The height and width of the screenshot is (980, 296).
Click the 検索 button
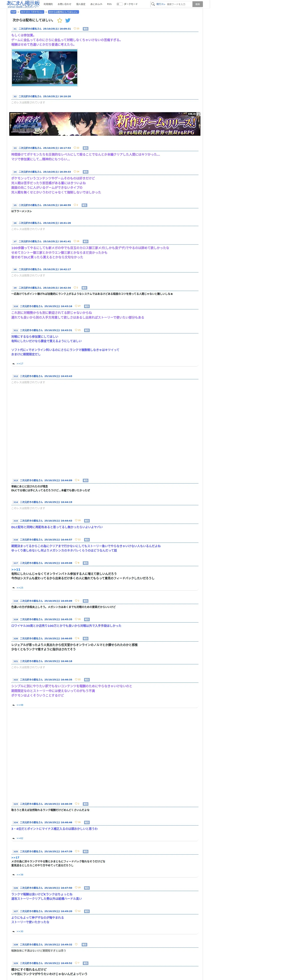point(197,4)
